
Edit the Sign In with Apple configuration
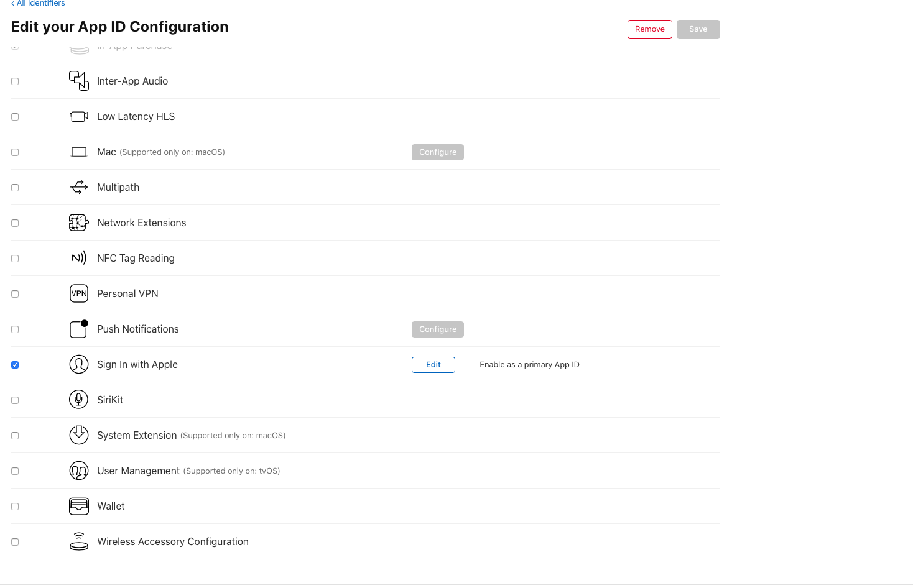coord(433,365)
